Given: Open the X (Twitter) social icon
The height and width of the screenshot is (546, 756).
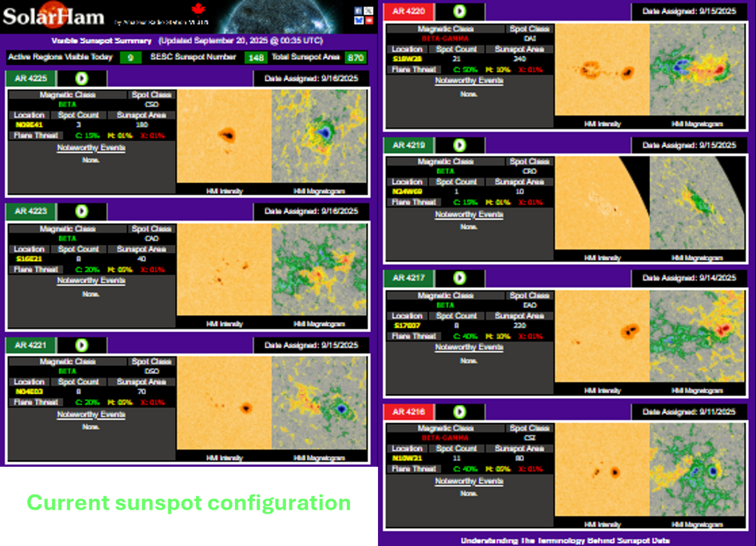Looking at the screenshot, I should [368, 11].
